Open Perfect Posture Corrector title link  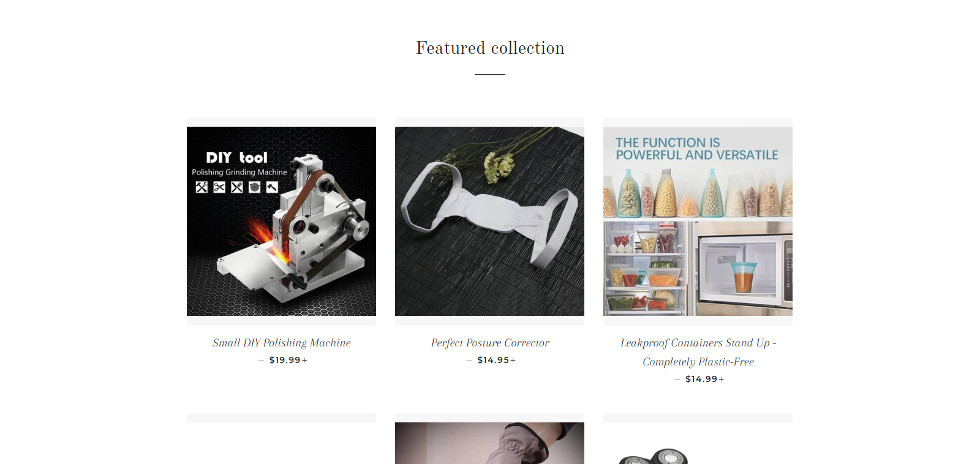click(x=490, y=343)
